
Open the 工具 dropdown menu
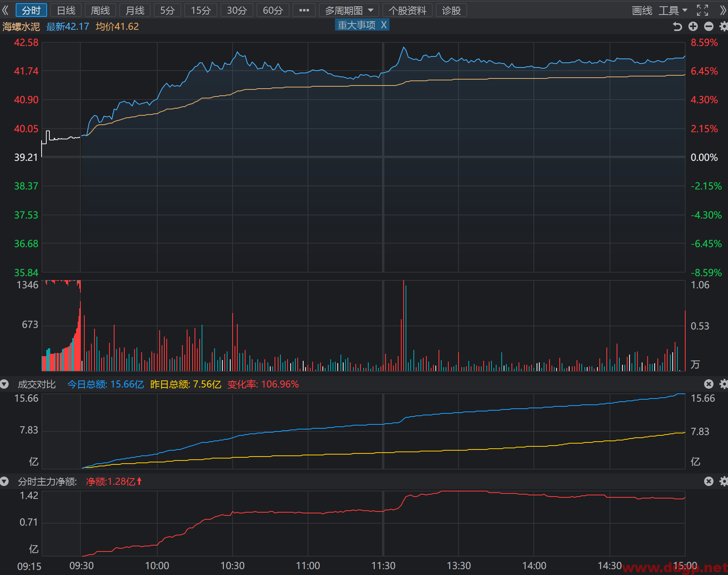point(673,10)
